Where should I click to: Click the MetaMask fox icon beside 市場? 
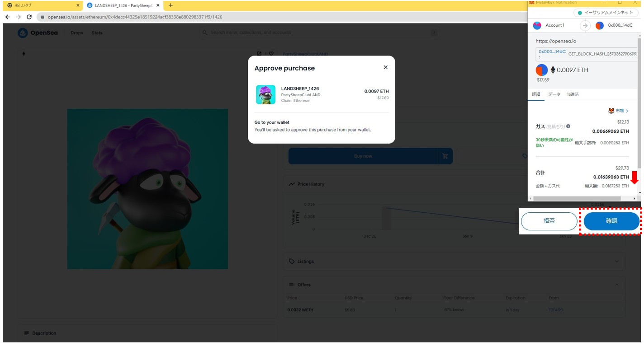click(x=611, y=111)
